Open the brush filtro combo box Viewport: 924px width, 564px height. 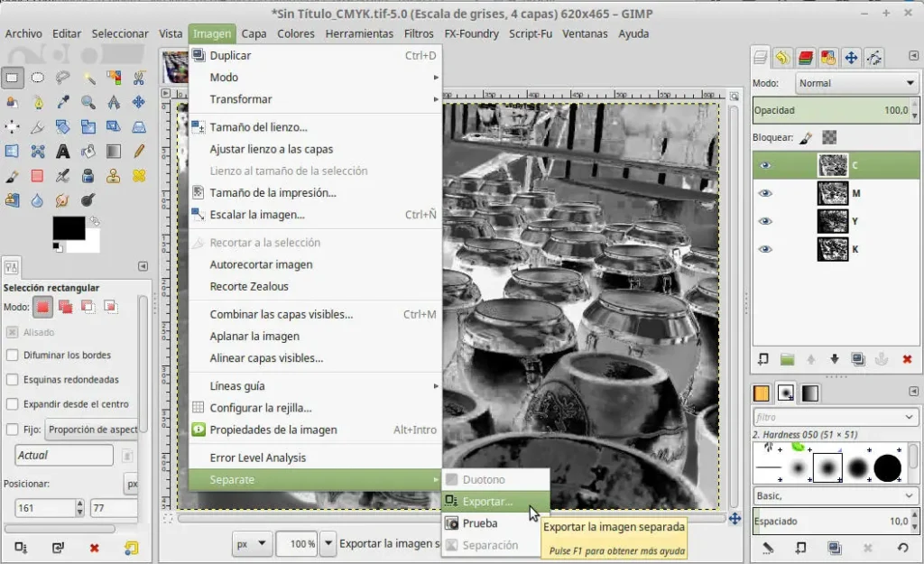coord(835,417)
